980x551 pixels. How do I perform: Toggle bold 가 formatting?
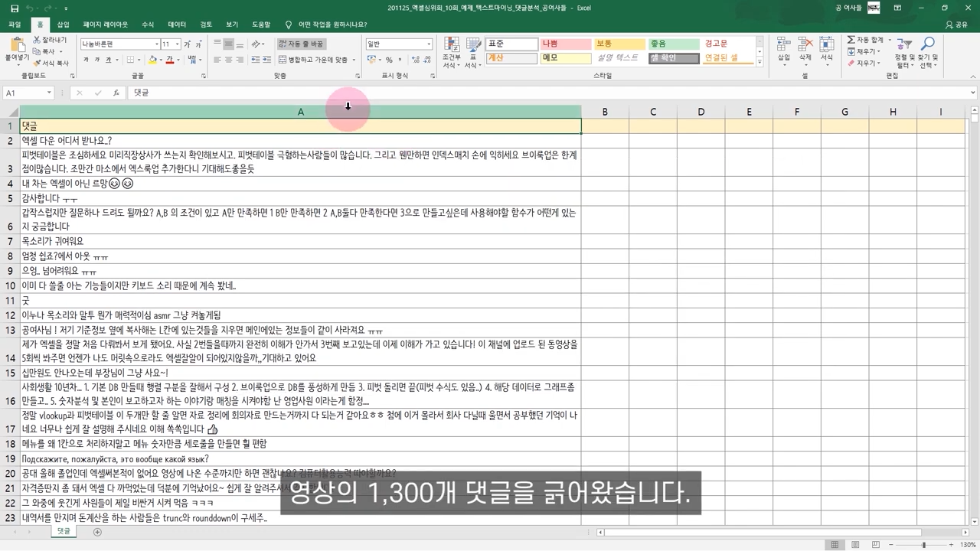[87, 60]
